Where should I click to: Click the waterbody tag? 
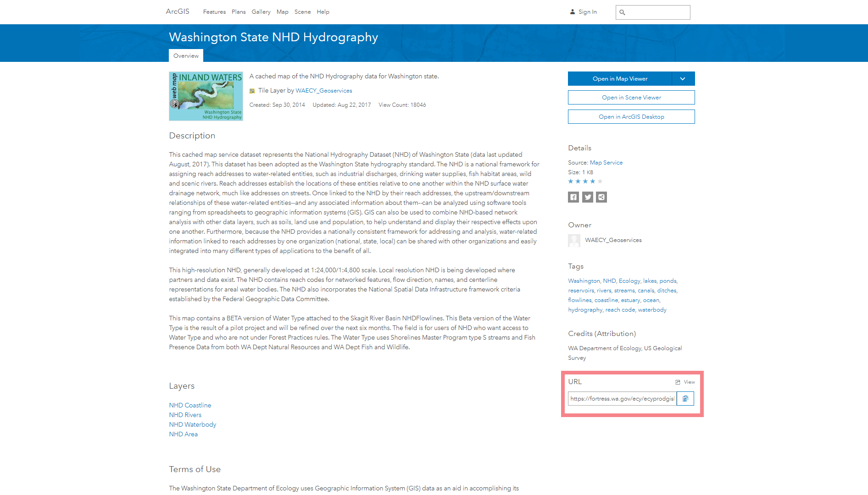(652, 310)
